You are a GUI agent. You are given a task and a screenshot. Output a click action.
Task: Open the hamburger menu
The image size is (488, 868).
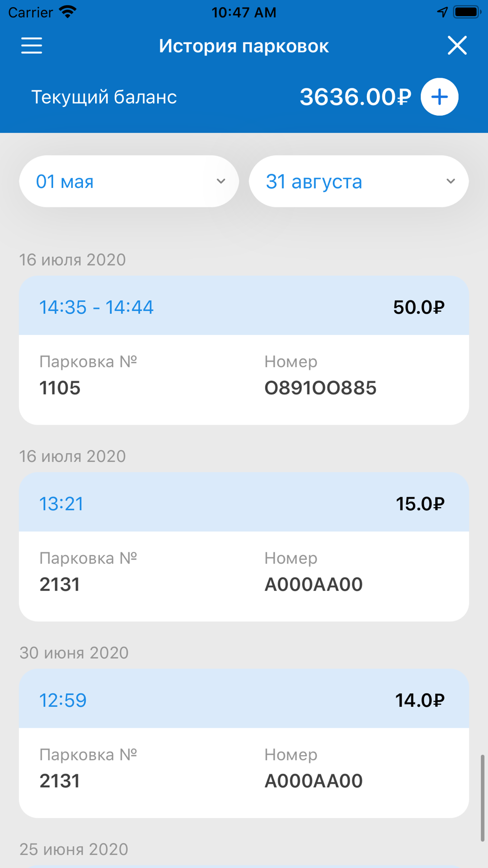[x=32, y=46]
